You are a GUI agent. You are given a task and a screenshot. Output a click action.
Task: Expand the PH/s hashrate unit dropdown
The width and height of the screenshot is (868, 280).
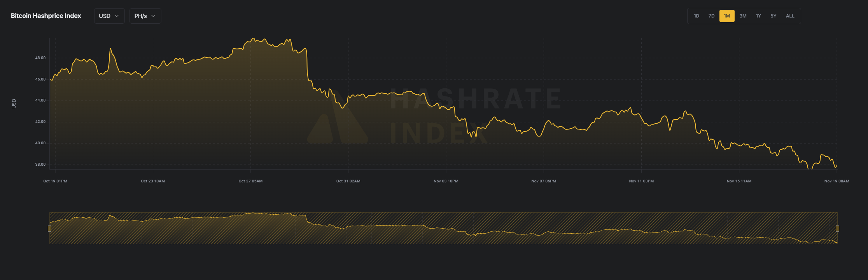coord(145,16)
